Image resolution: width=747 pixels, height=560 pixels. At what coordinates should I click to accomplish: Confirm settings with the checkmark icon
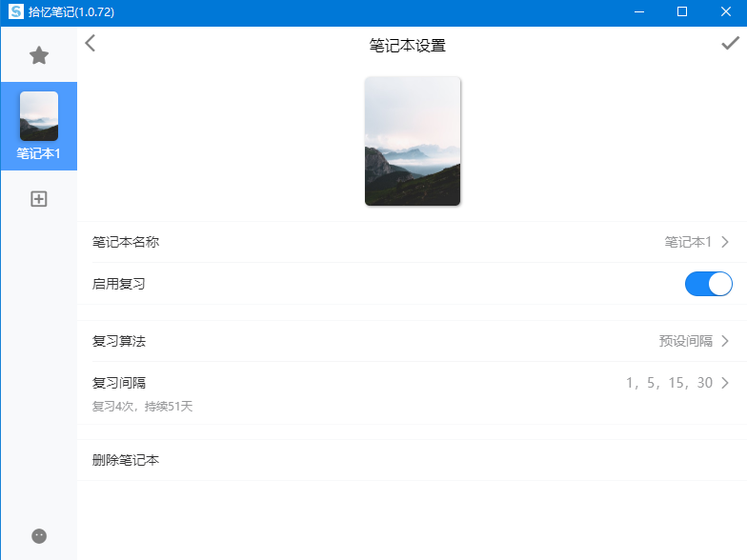pos(730,44)
